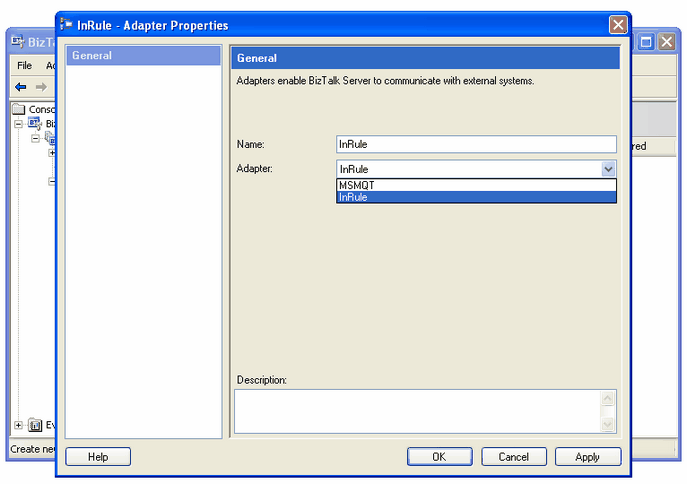Click into the Name text field
This screenshot has width=687, height=484.
pyautogui.click(x=476, y=144)
